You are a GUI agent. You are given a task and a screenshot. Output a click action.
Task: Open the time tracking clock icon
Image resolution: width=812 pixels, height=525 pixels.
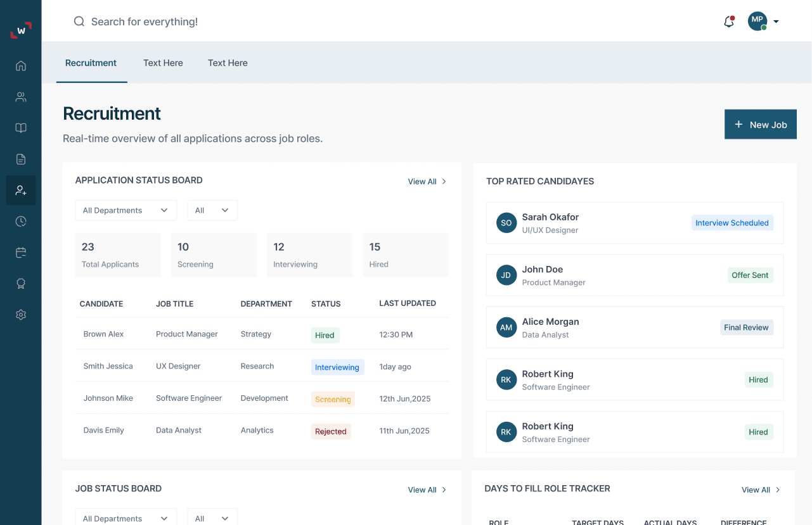click(21, 221)
